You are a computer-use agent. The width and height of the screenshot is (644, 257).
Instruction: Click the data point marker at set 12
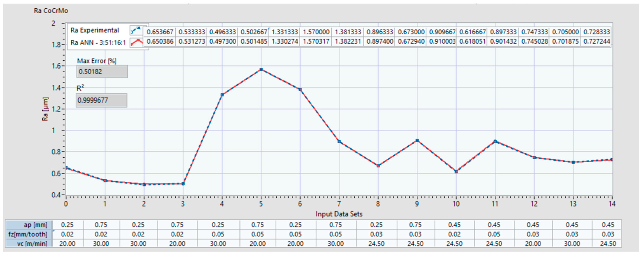(x=534, y=157)
